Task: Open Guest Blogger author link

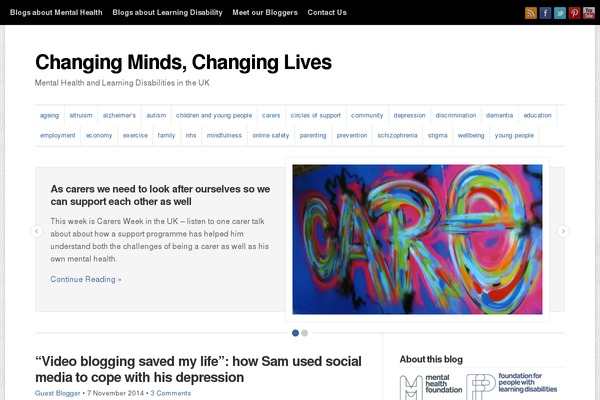Action: point(57,393)
